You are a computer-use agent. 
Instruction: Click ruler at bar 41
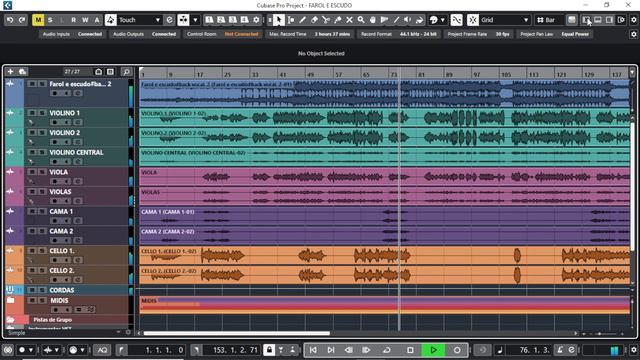(x=283, y=74)
